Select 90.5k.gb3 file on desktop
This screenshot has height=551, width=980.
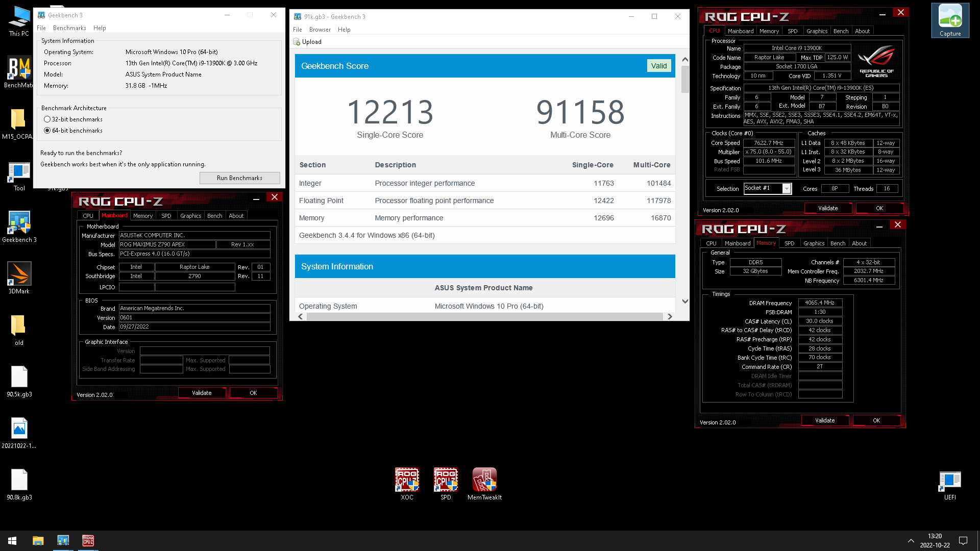point(19,381)
